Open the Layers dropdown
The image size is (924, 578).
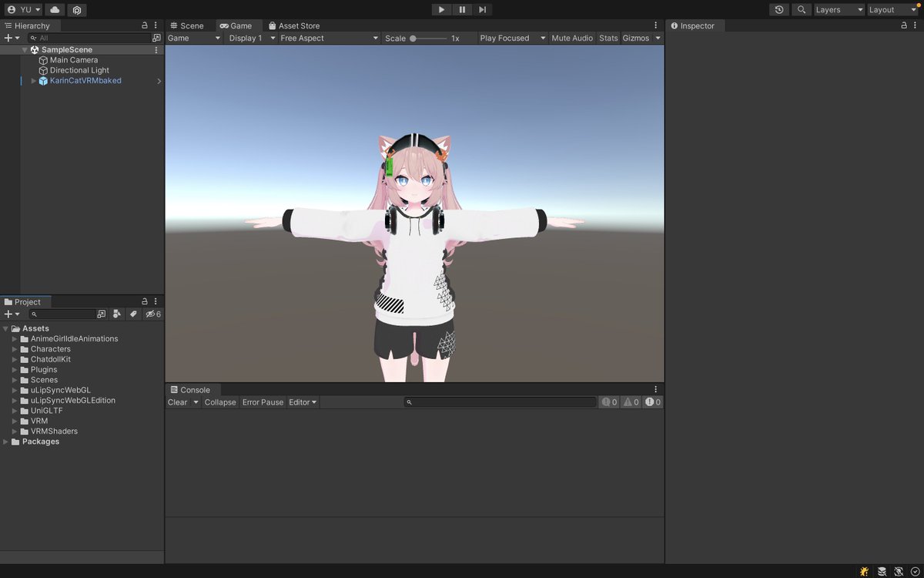coord(839,10)
